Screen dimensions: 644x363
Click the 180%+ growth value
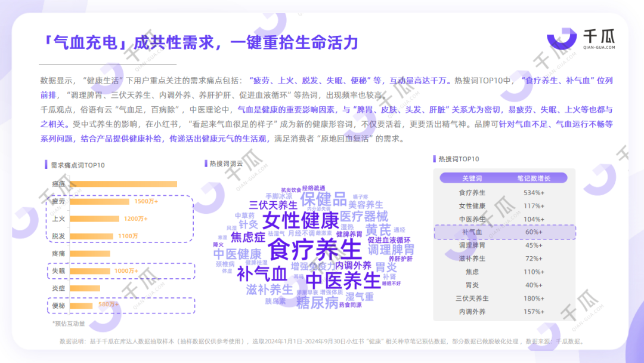534,299
